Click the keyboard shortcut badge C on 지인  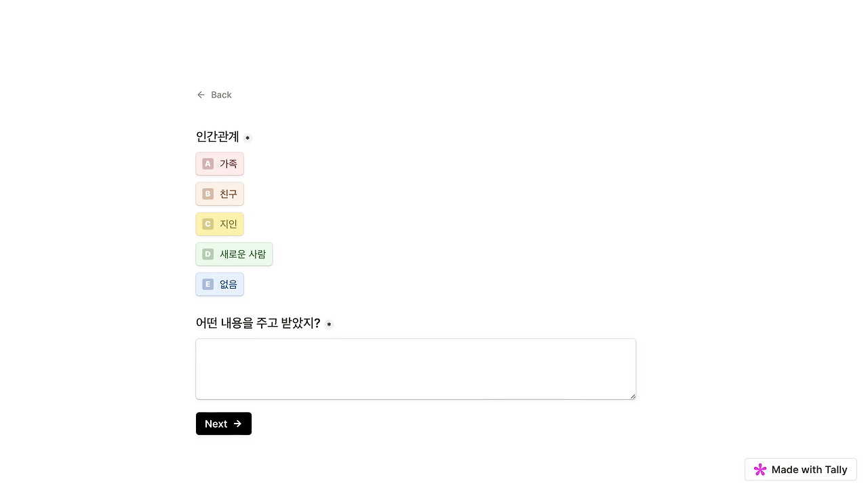(208, 224)
